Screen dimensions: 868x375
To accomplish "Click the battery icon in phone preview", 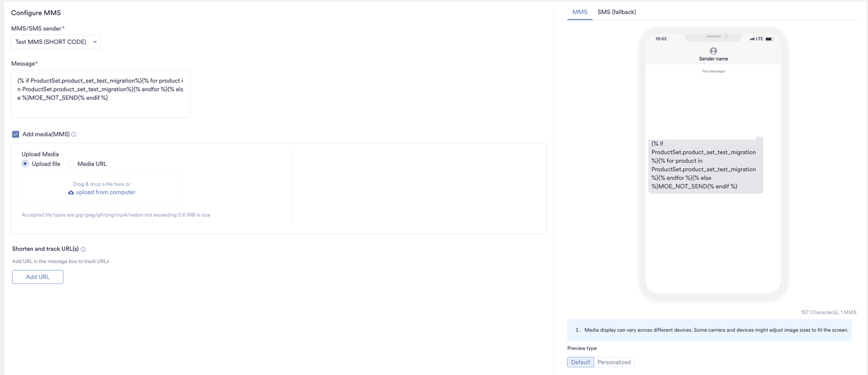I will pyautogui.click(x=769, y=39).
